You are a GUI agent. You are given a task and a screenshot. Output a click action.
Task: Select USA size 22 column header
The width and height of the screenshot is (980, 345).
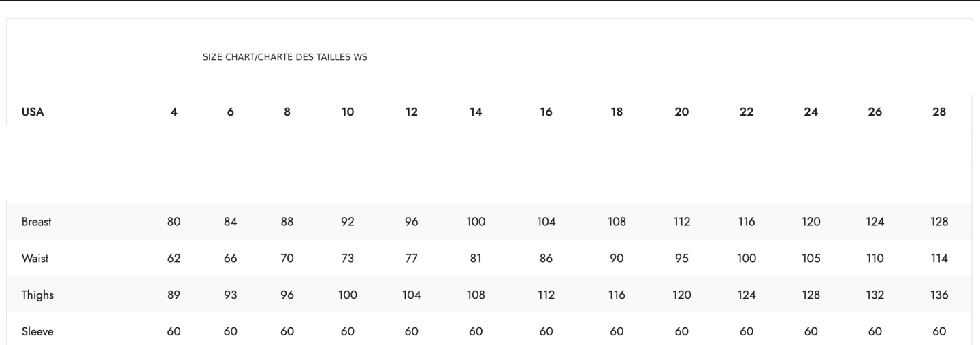(747, 112)
